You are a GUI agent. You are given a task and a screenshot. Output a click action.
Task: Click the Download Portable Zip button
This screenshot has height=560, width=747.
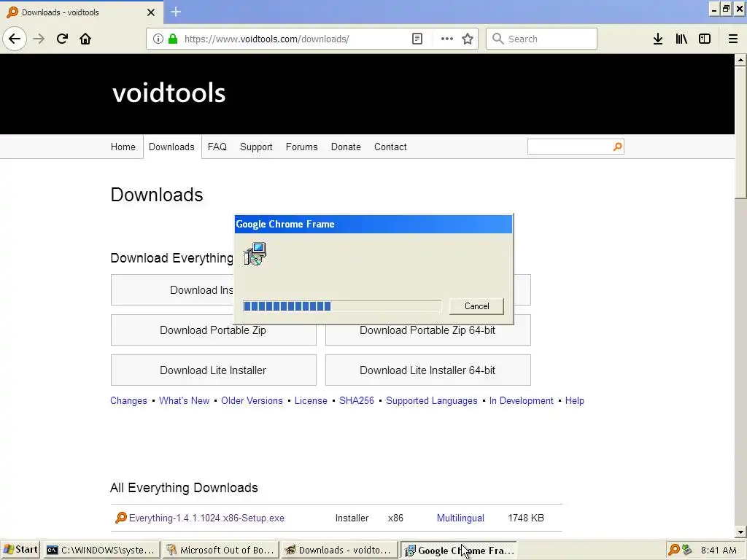(214, 330)
